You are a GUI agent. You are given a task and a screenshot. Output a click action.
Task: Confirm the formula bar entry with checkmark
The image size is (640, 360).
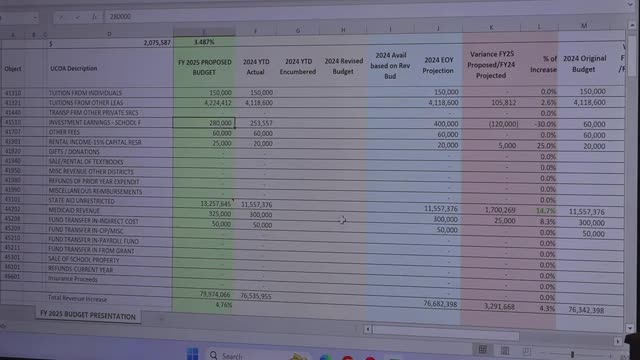[x=78, y=17]
